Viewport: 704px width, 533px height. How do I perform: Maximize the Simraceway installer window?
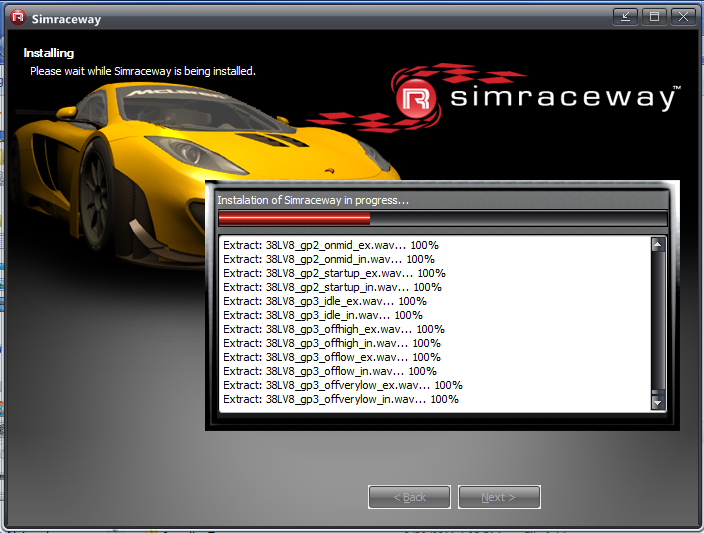[x=654, y=17]
